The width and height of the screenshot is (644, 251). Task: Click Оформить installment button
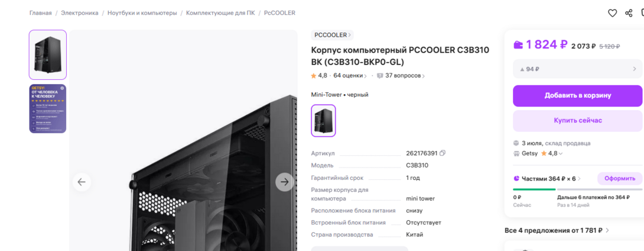[x=620, y=179]
